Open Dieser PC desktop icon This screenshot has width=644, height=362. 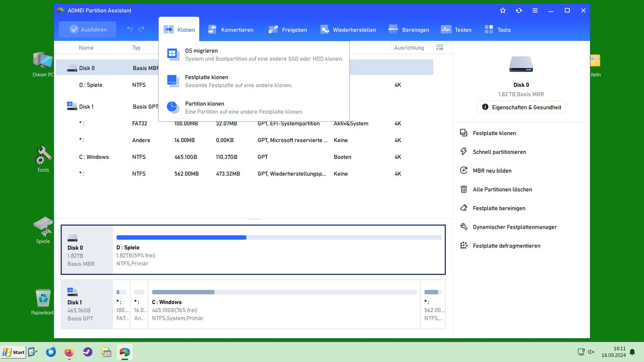43,65
